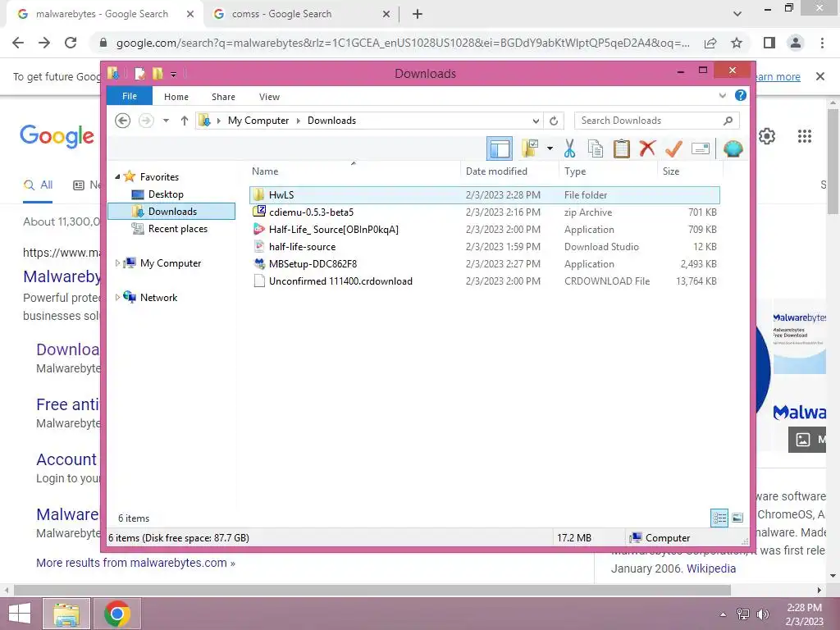840x630 pixels.
Task: Click the orange checkmark Properties icon
Action: pyautogui.click(x=673, y=148)
